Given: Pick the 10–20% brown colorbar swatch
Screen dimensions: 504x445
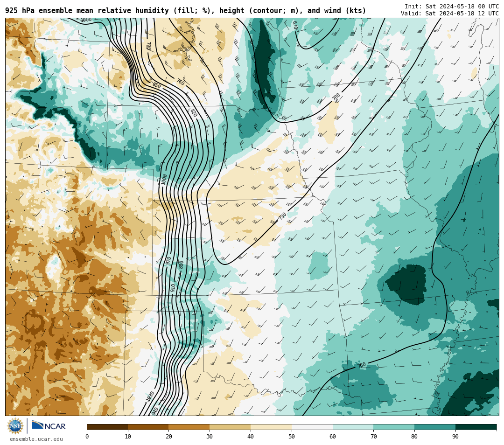Looking at the screenshot, I should click(148, 427).
